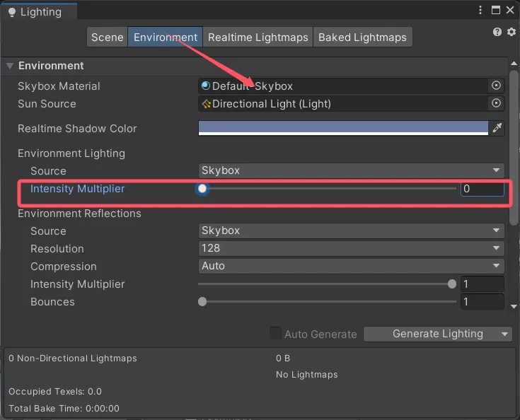The image size is (520, 420).
Task: Open the Generate Lighting dropdown arrow
Action: tap(504, 334)
